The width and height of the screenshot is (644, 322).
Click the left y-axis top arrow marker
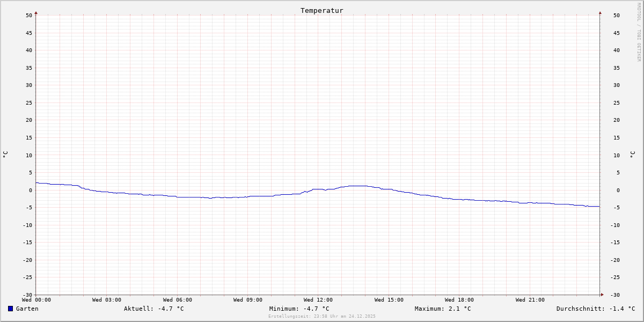[x=36, y=12]
